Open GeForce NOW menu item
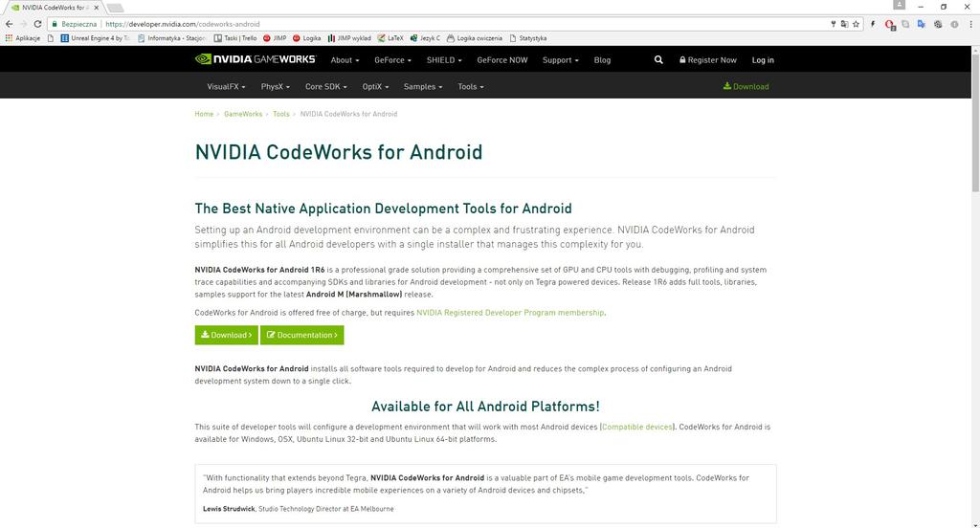Image resolution: width=980 pixels, height=528 pixels. [501, 60]
